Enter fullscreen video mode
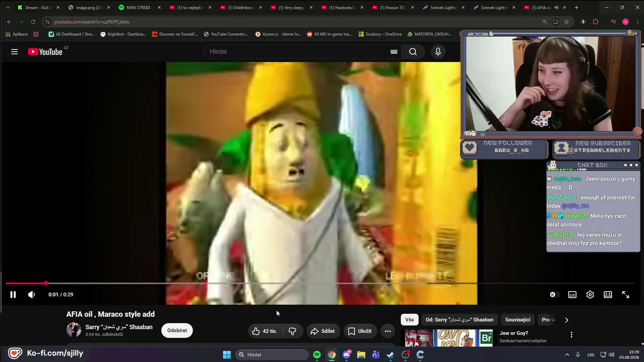 click(625, 295)
